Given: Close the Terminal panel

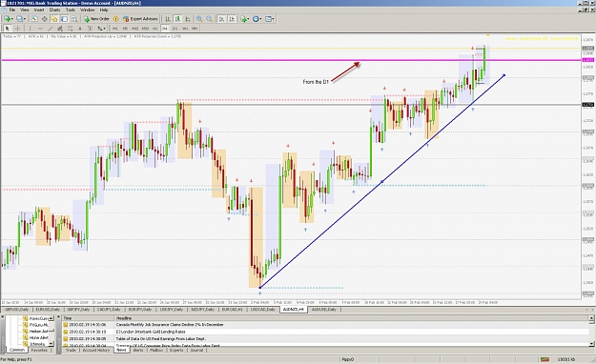Looking at the screenshot, I should tap(58, 316).
